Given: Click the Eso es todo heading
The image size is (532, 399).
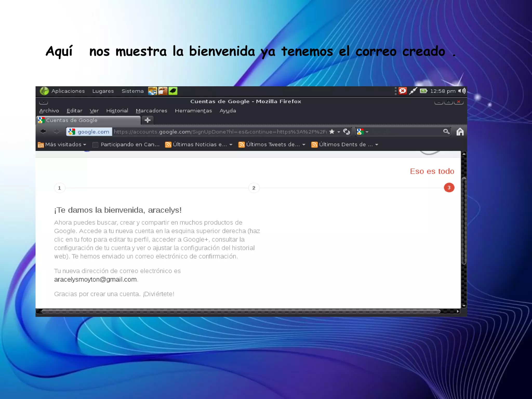Looking at the screenshot, I should click(x=432, y=171).
